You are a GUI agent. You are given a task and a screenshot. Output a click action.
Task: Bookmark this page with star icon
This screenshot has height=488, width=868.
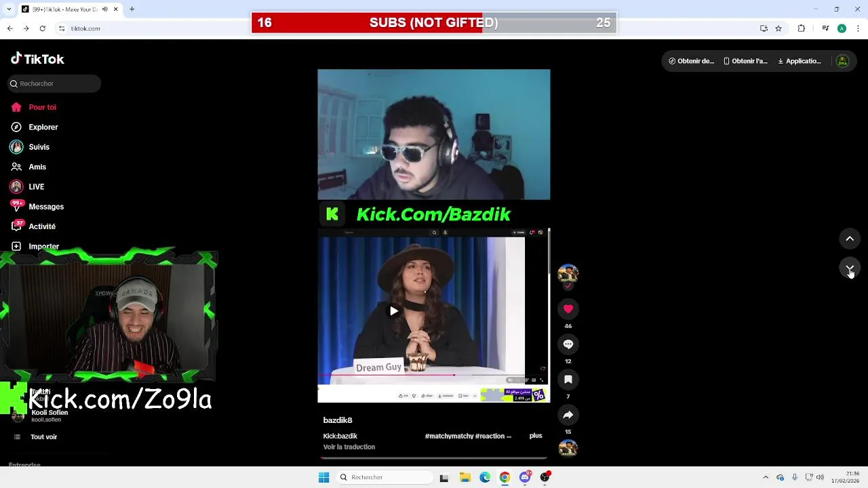coord(778,28)
